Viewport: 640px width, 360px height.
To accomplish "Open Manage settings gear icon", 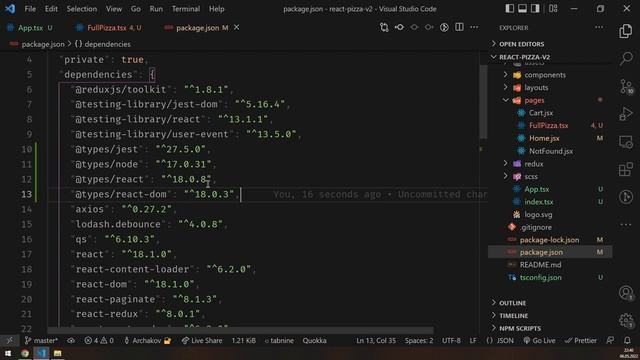I will (626, 320).
